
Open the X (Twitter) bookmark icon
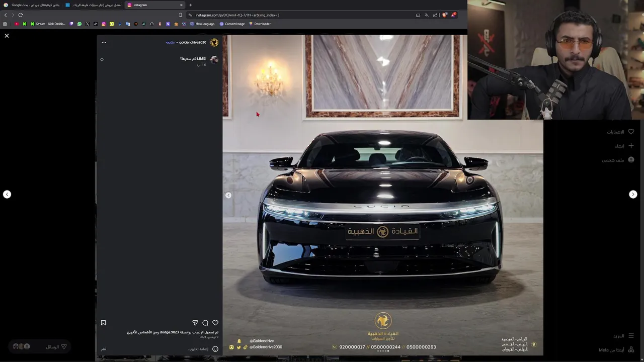pos(87,24)
